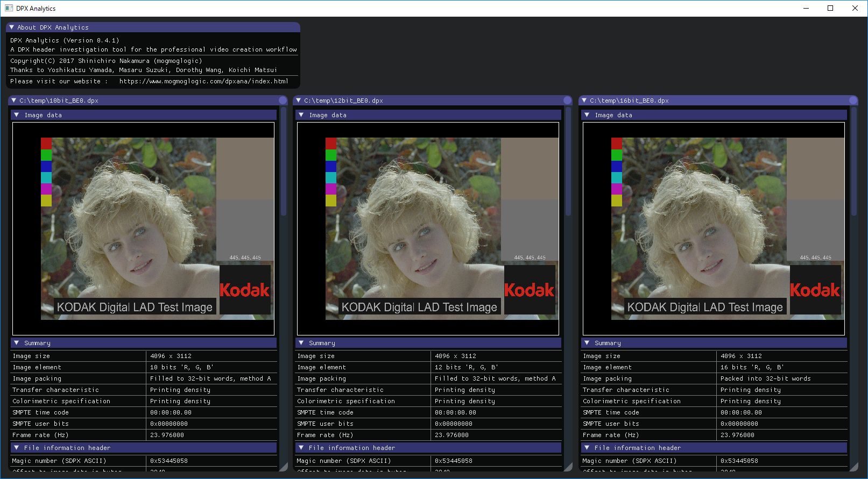The image size is (868, 479).
Task: Click the DPX Analytics app icon in title bar
Action: coord(9,8)
